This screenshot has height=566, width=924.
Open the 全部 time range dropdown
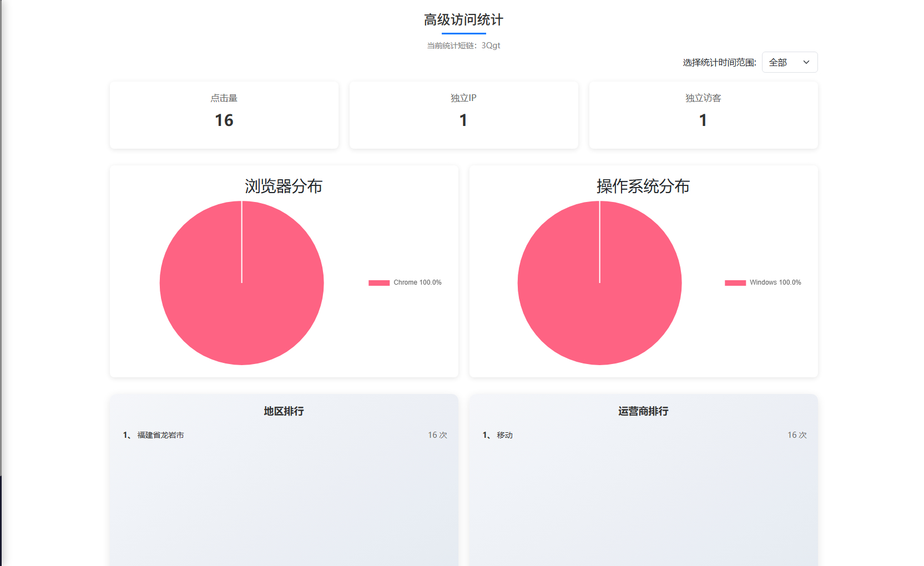click(789, 62)
